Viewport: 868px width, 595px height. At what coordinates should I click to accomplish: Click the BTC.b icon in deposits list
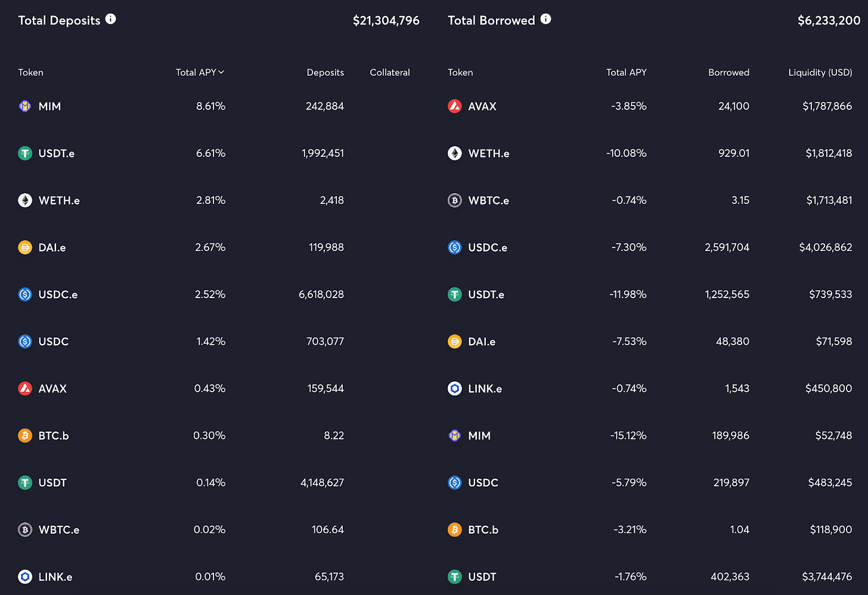pos(25,436)
